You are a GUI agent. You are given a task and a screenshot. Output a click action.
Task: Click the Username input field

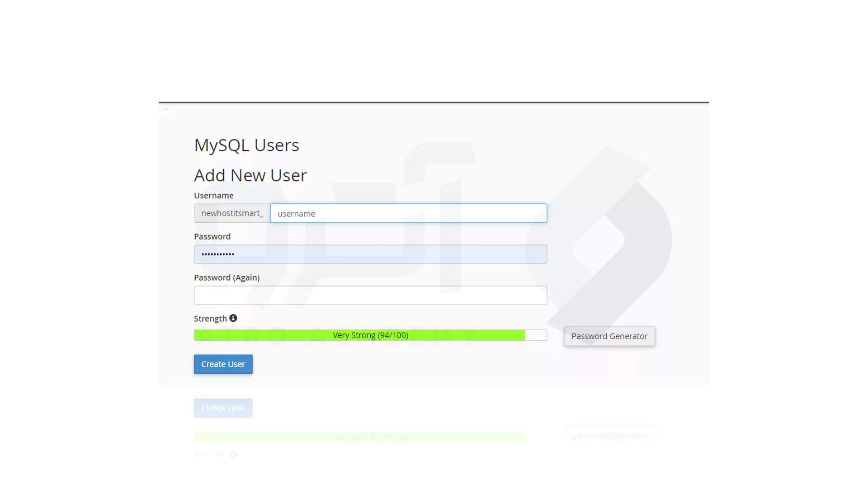(409, 213)
